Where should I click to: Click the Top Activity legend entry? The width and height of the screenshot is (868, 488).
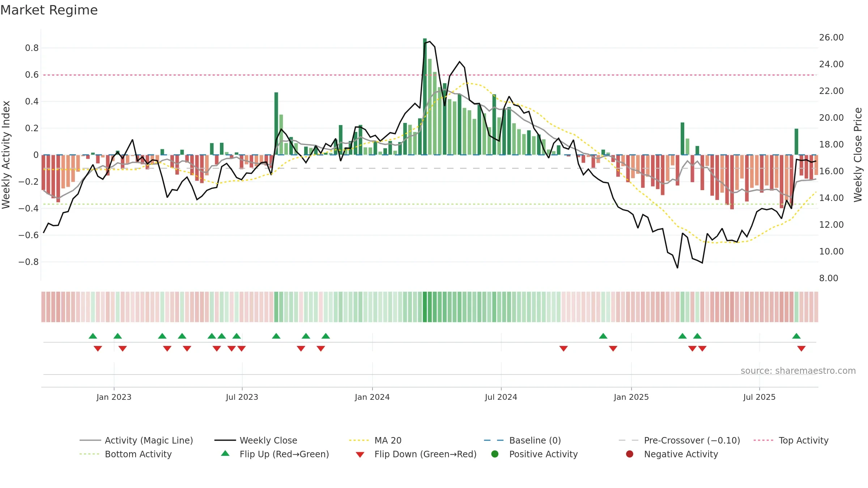pyautogui.click(x=791, y=440)
